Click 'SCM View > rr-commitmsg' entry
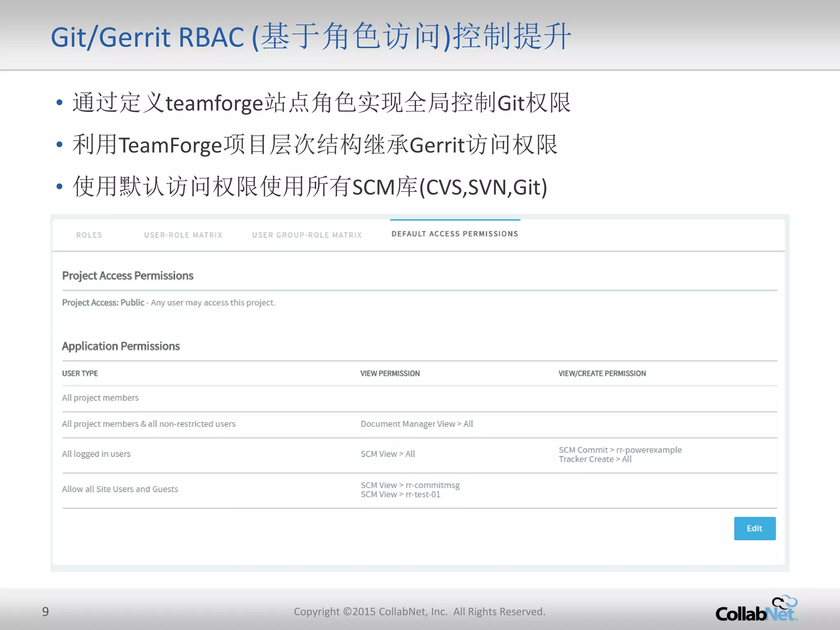 click(410, 485)
